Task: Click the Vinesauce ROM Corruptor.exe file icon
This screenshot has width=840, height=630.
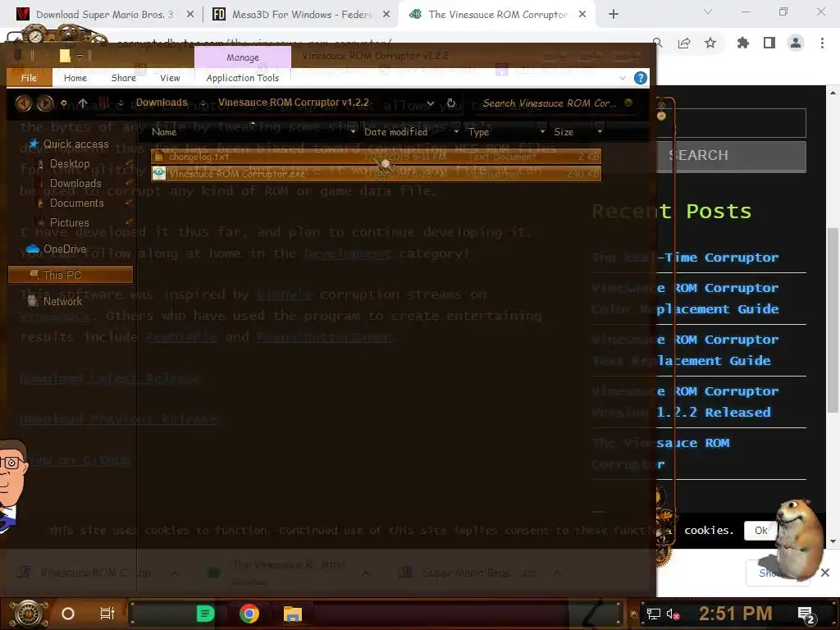Action: pos(158,174)
